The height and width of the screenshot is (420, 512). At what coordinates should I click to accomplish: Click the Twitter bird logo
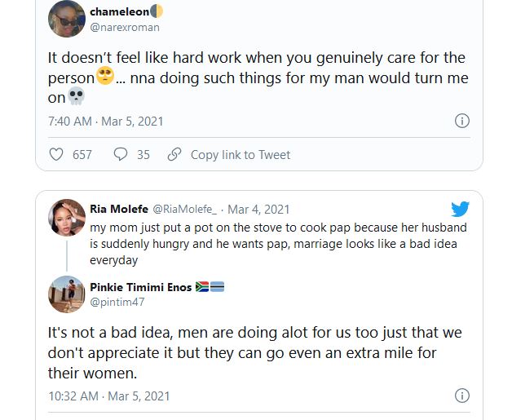coord(460,209)
